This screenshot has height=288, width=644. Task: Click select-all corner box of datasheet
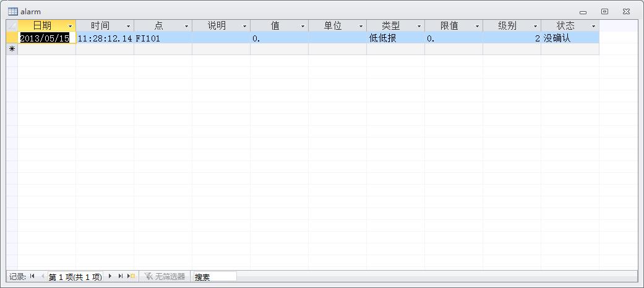click(12, 26)
